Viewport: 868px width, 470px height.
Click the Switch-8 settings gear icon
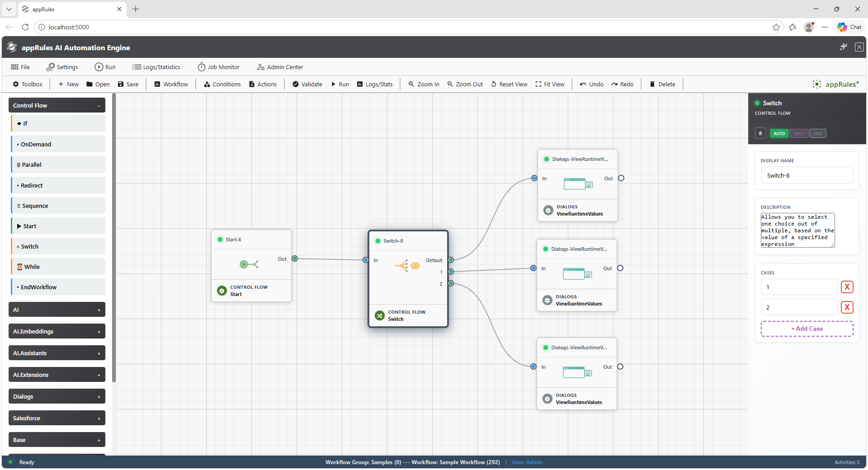[x=380, y=315]
